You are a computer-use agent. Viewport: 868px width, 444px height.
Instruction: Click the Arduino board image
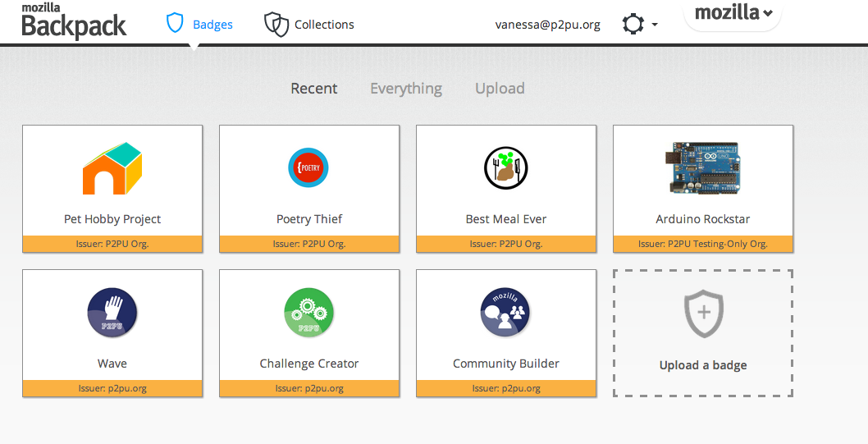(x=703, y=167)
